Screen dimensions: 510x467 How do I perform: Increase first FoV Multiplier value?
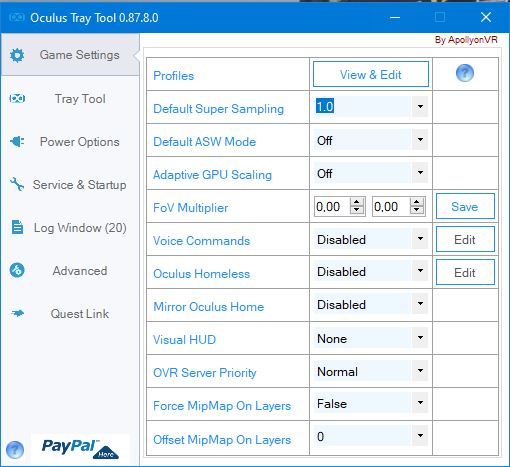357,202
